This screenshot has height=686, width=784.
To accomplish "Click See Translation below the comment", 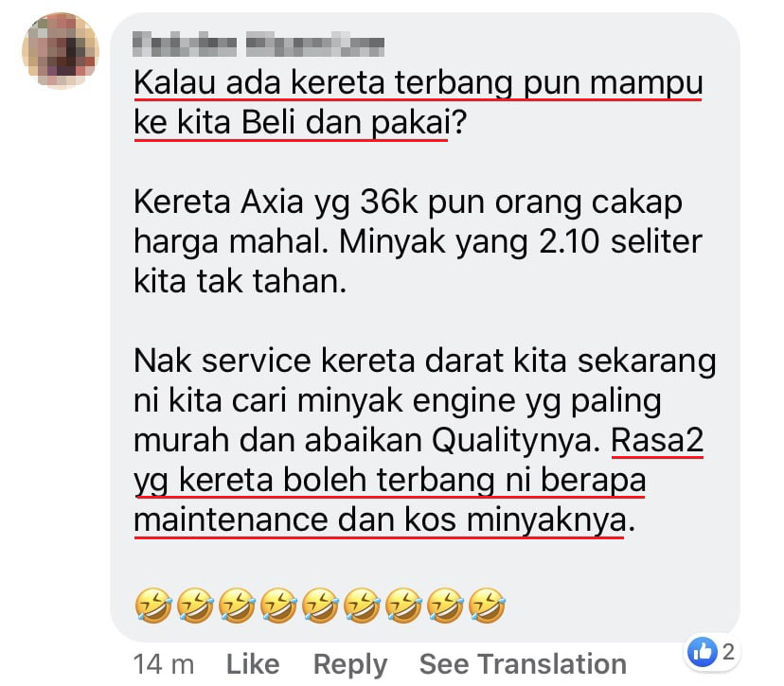I will tap(523, 664).
